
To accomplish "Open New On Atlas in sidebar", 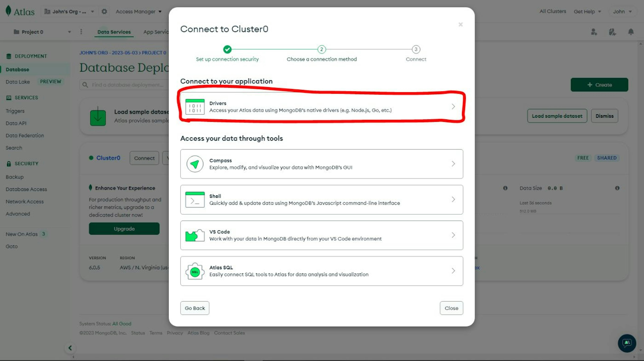I will pyautogui.click(x=21, y=234).
